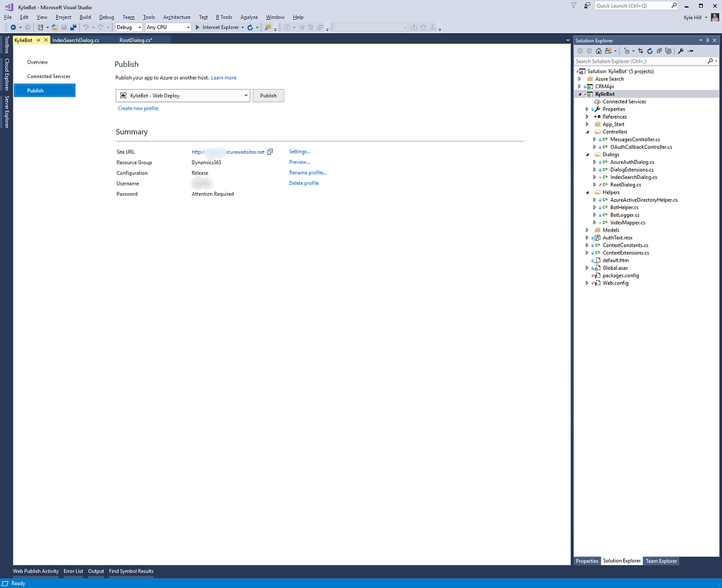Open the KylieBot - Web Deploy profile dropdown
The width and height of the screenshot is (722, 588).
pos(183,96)
